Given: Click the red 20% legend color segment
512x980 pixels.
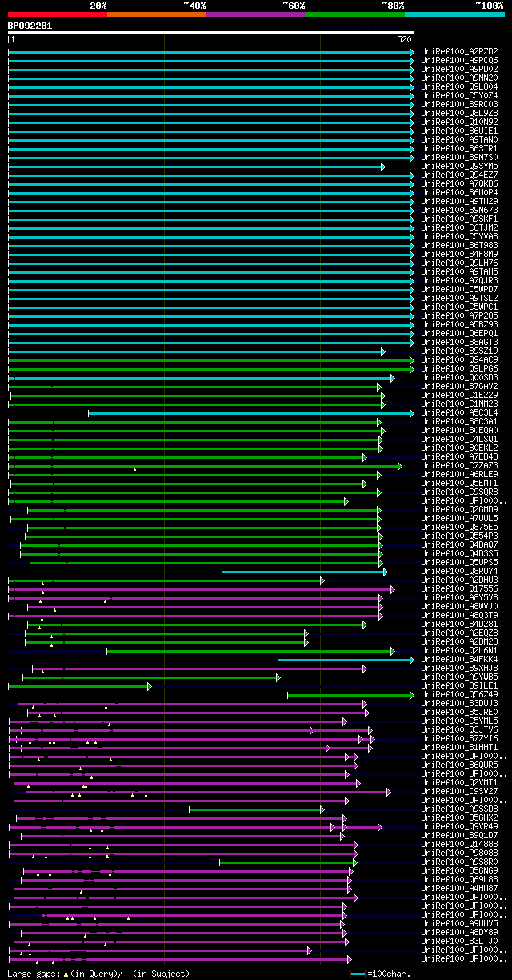Looking at the screenshot, I should pyautogui.click(x=58, y=14).
